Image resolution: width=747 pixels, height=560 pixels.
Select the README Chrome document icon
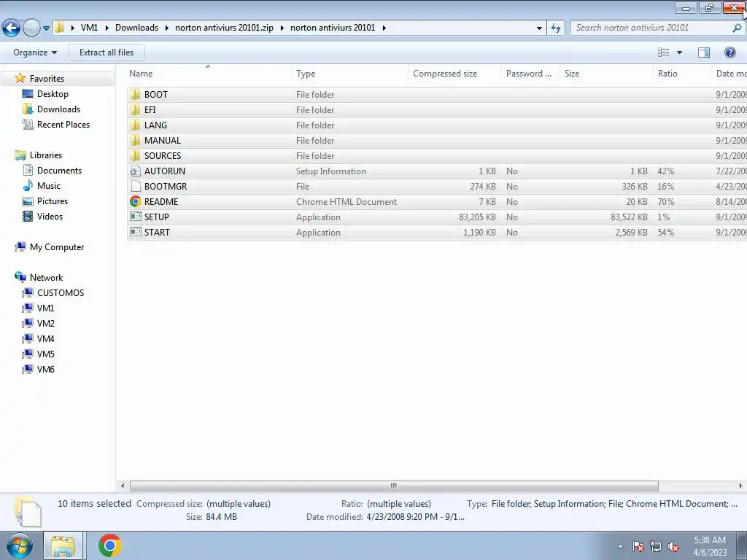(135, 201)
